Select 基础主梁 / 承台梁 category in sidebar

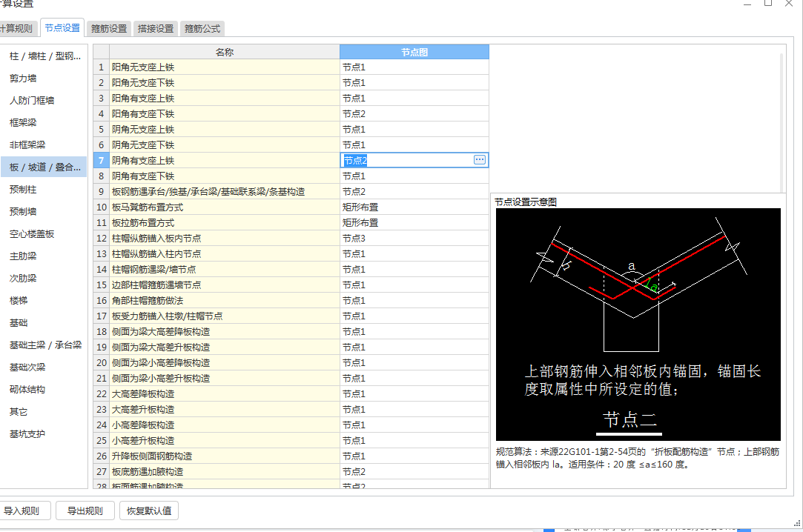tap(45, 345)
